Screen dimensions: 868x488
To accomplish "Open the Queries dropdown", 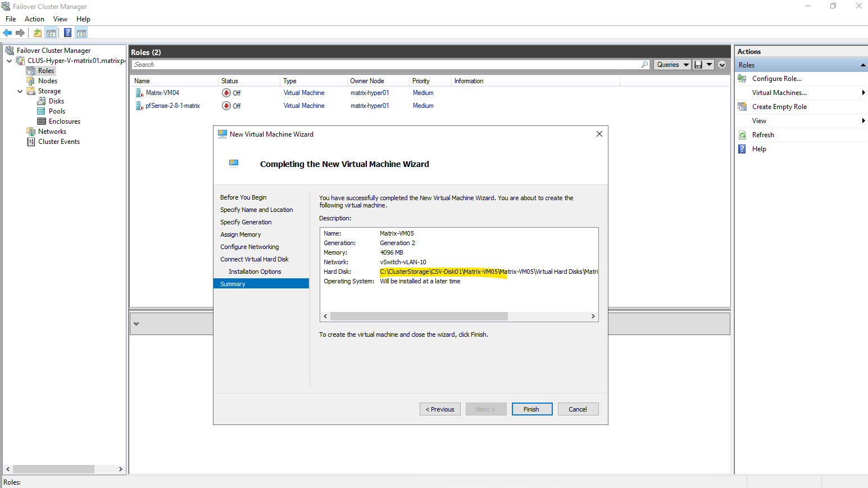I will pos(672,65).
